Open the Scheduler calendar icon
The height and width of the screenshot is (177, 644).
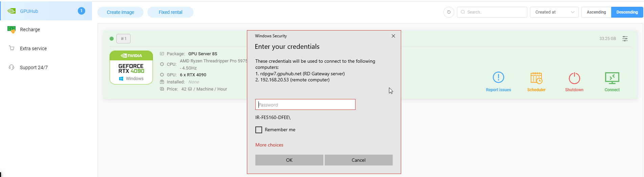pyautogui.click(x=536, y=78)
